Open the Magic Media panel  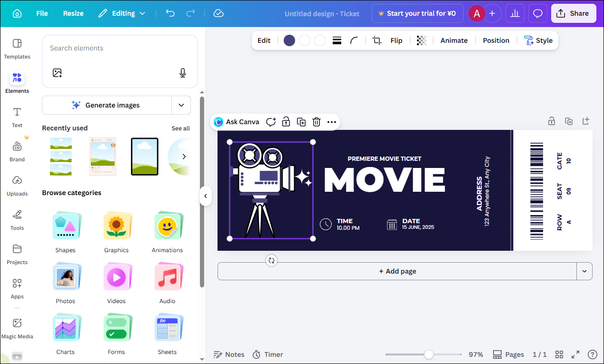click(17, 328)
